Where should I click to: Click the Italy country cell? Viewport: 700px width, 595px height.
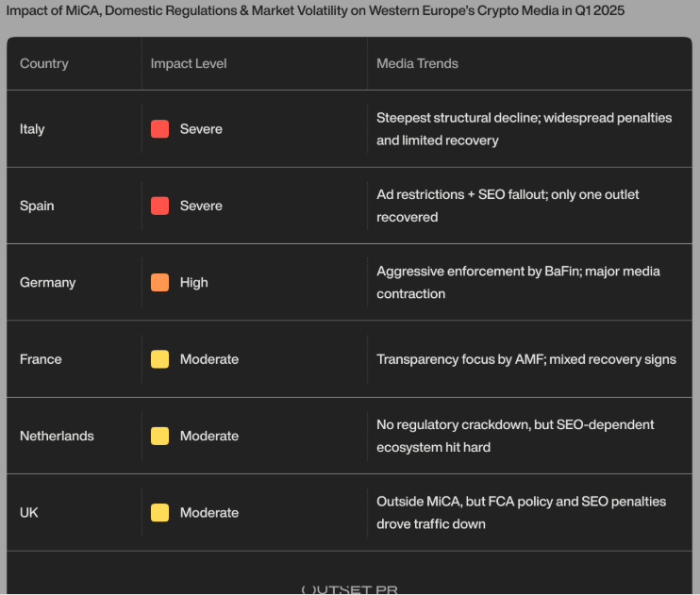(x=32, y=129)
